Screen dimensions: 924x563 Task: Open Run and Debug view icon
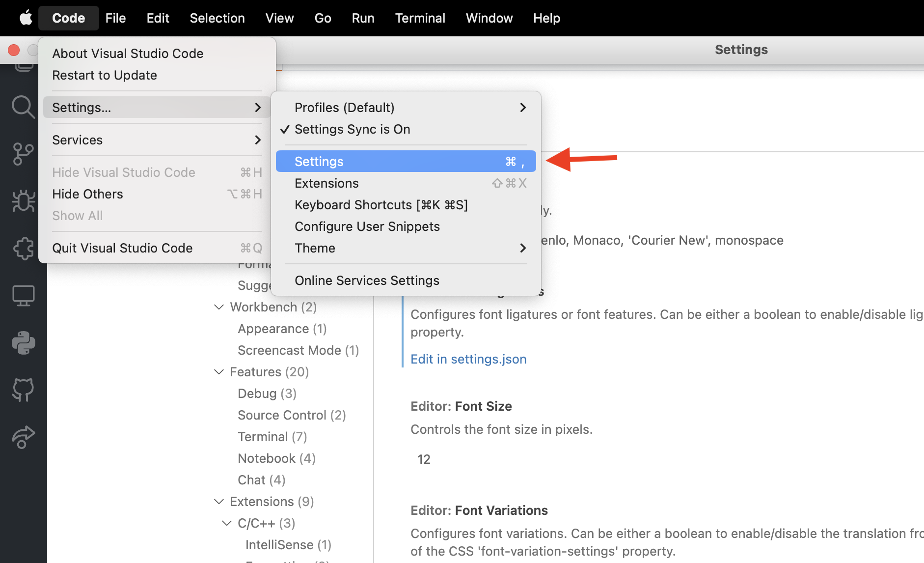pos(23,200)
